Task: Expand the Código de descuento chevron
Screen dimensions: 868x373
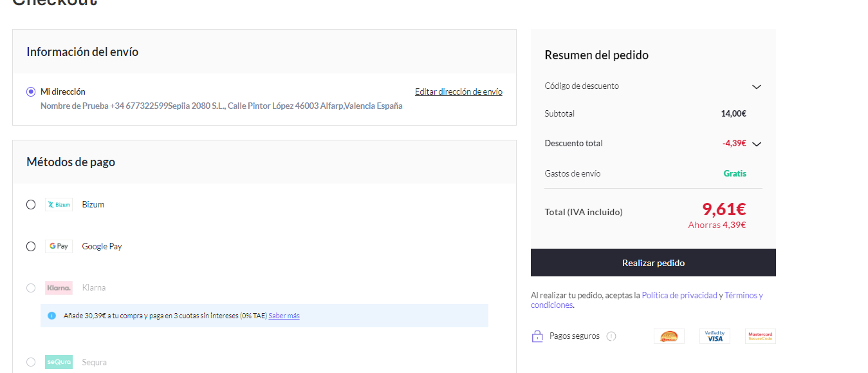Action: [757, 86]
